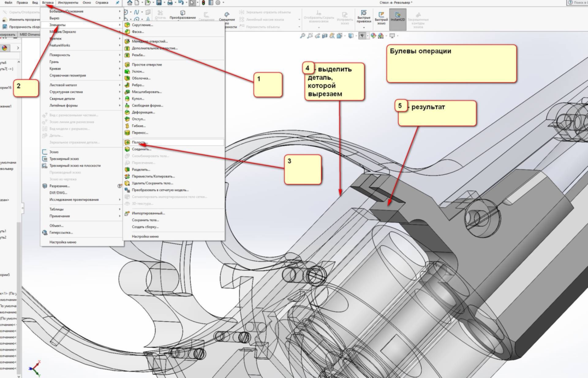Expand Листовой металл submenu

pyautogui.click(x=82, y=85)
